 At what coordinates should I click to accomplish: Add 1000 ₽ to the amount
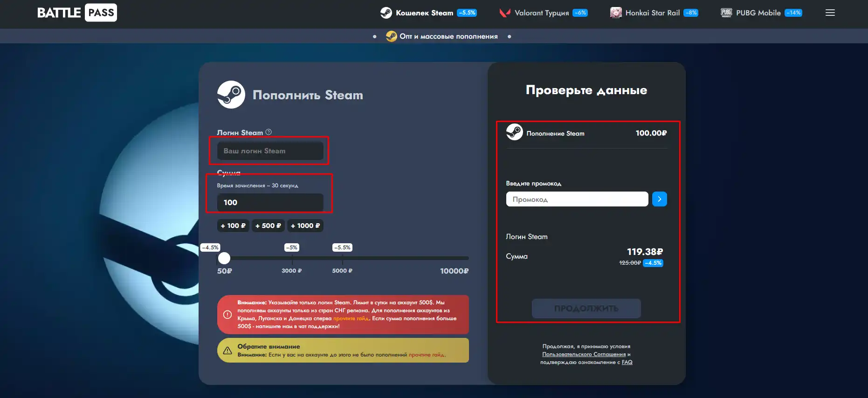click(305, 226)
